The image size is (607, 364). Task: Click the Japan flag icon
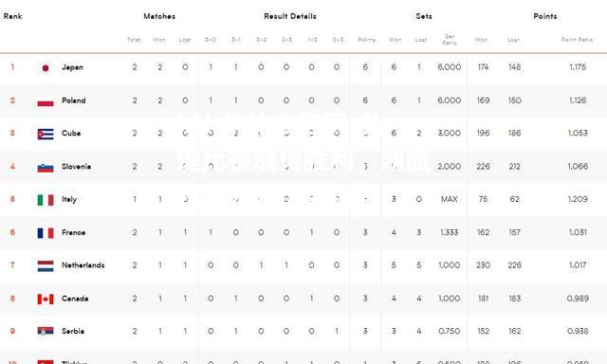tap(46, 68)
